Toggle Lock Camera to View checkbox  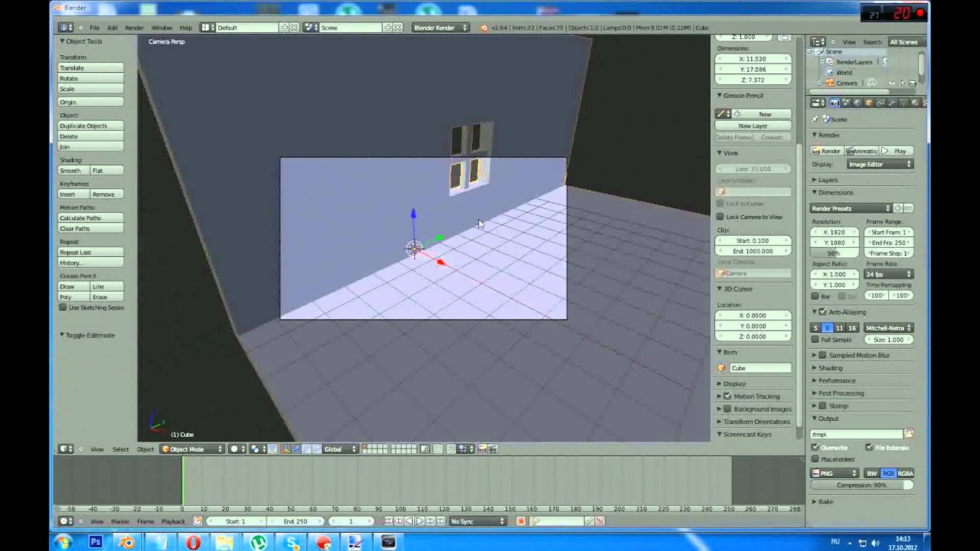720,217
